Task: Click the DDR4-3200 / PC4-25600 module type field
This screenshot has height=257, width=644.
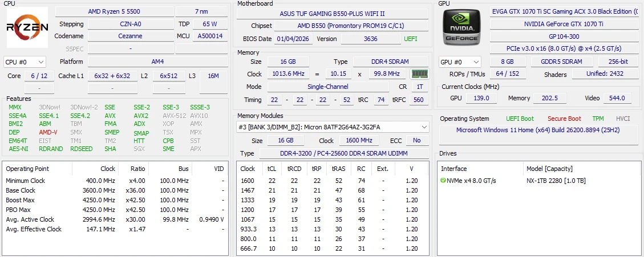Action: [x=344, y=153]
